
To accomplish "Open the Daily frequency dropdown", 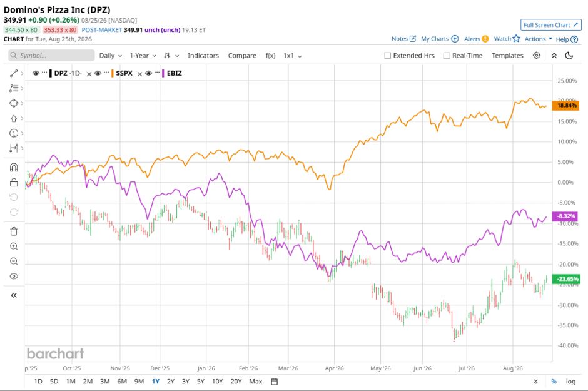I will coord(111,56).
